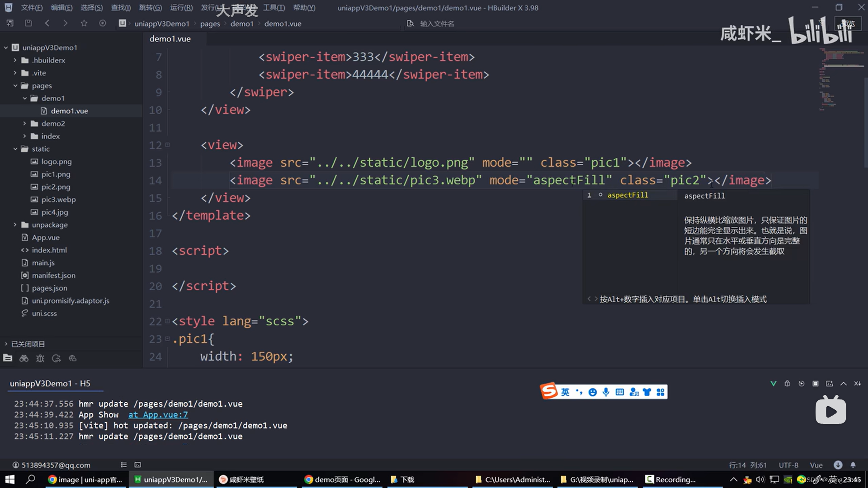This screenshot has height=488, width=868.
Task: Click the binoculars search icon in sidebar
Action: [24, 358]
